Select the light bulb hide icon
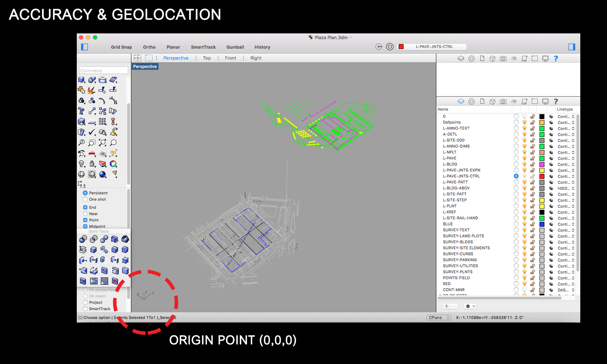Viewport: 607px width, 364px height. [81, 164]
